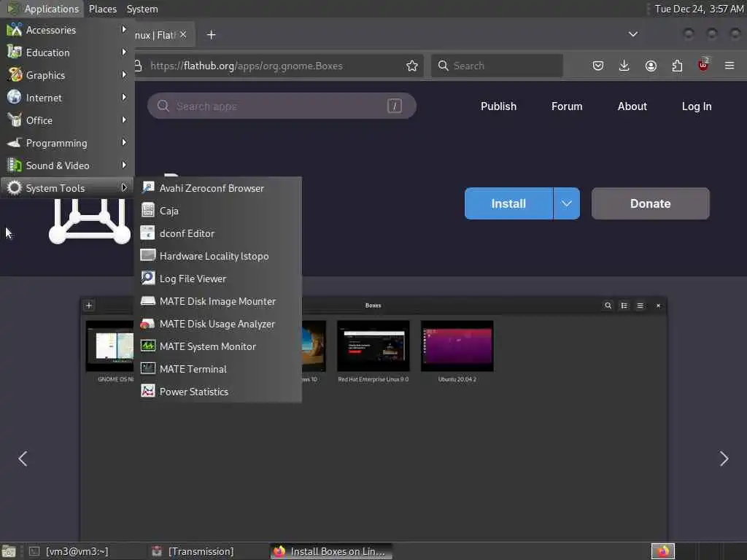Click the uBlock Origin extension icon
Image resolution: width=747 pixels, height=560 pixels.
[703, 65]
